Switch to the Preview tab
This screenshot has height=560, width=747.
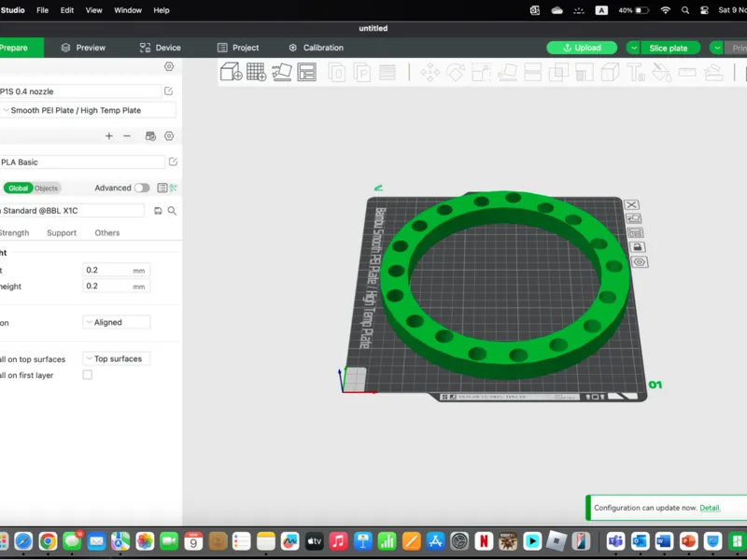pyautogui.click(x=83, y=48)
